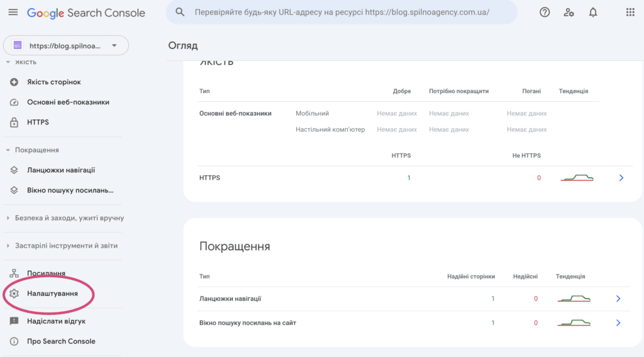Open Основні веб-показники in the sidebar
This screenshot has width=644, height=357.
pos(68,102)
